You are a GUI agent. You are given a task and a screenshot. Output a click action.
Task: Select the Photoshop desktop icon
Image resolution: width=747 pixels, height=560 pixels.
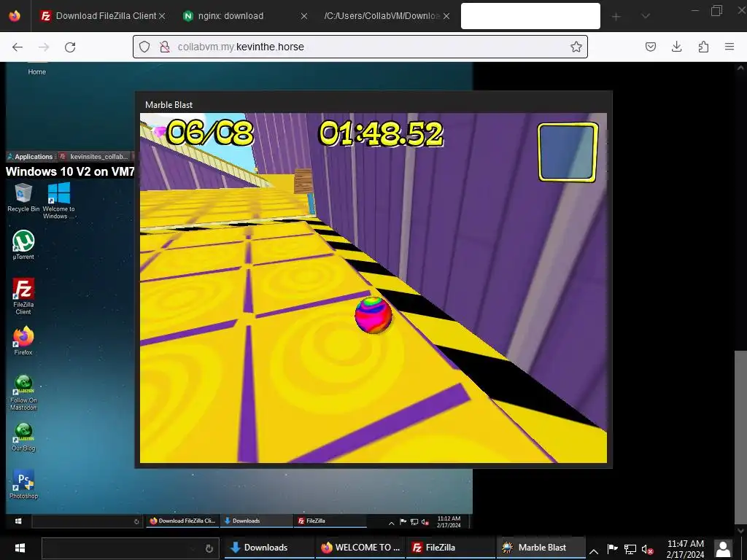[x=23, y=484]
